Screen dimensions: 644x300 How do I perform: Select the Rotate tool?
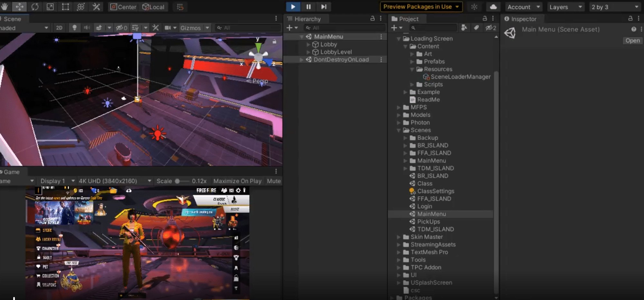35,7
